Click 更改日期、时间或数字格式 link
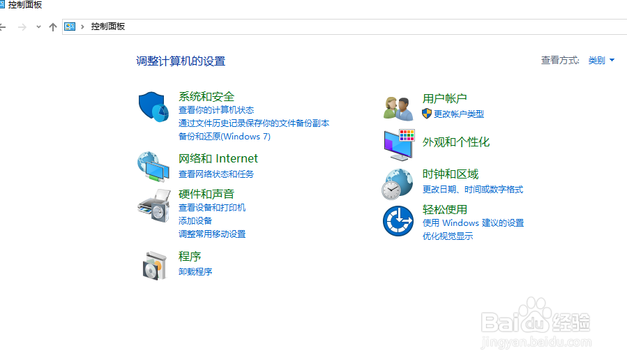This screenshot has width=627, height=364. (473, 189)
